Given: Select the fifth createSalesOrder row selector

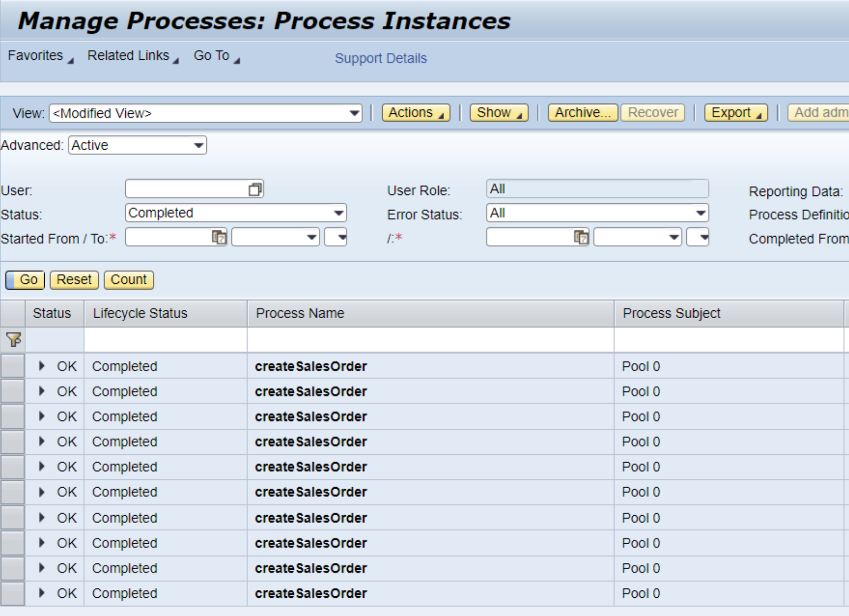Looking at the screenshot, I should tap(12, 467).
